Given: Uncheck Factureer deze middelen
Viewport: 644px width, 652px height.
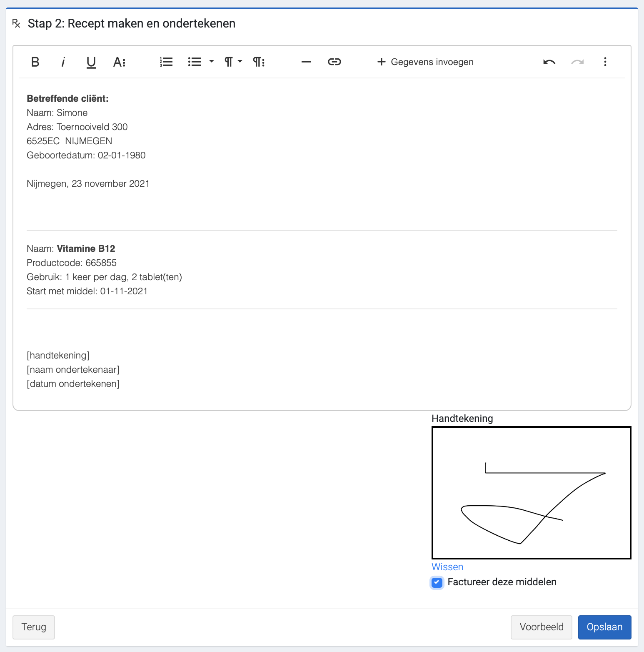Looking at the screenshot, I should tap(437, 582).
